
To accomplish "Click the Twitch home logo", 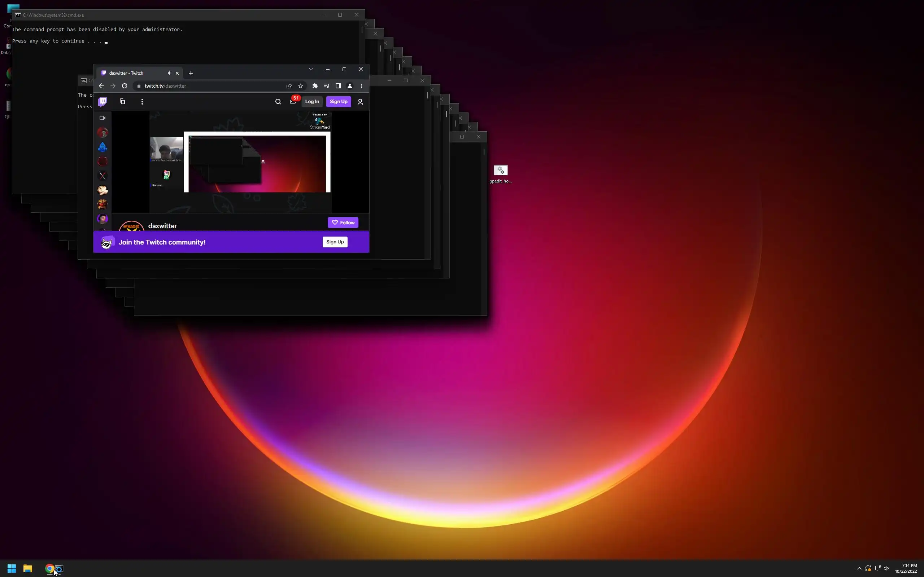I will 103,101.
